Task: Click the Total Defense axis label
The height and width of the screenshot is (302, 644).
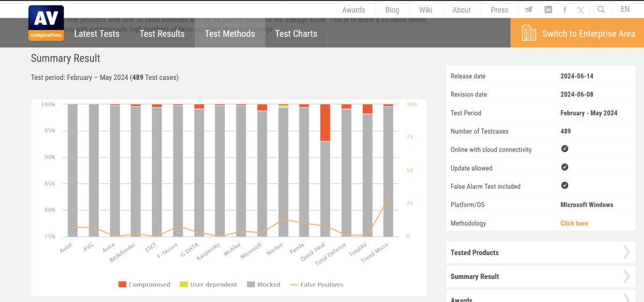Action: (330, 254)
